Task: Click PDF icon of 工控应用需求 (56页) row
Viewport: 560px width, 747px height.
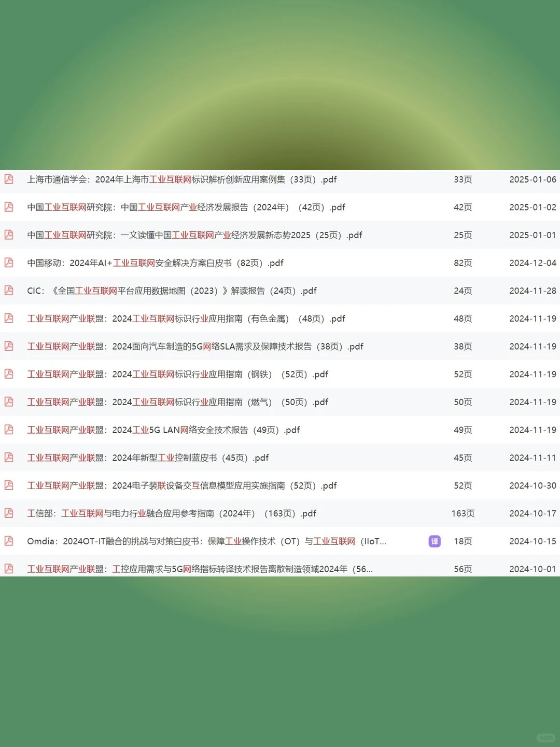Action: [x=9, y=569]
